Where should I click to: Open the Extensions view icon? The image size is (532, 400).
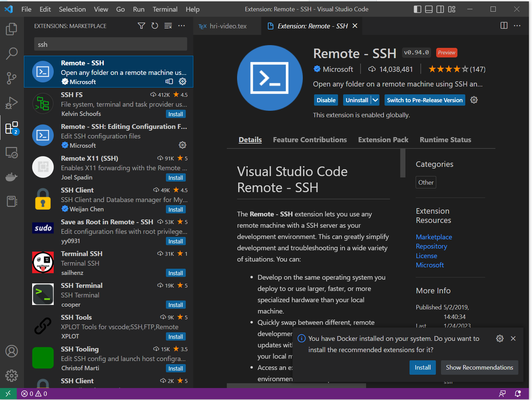tap(12, 128)
